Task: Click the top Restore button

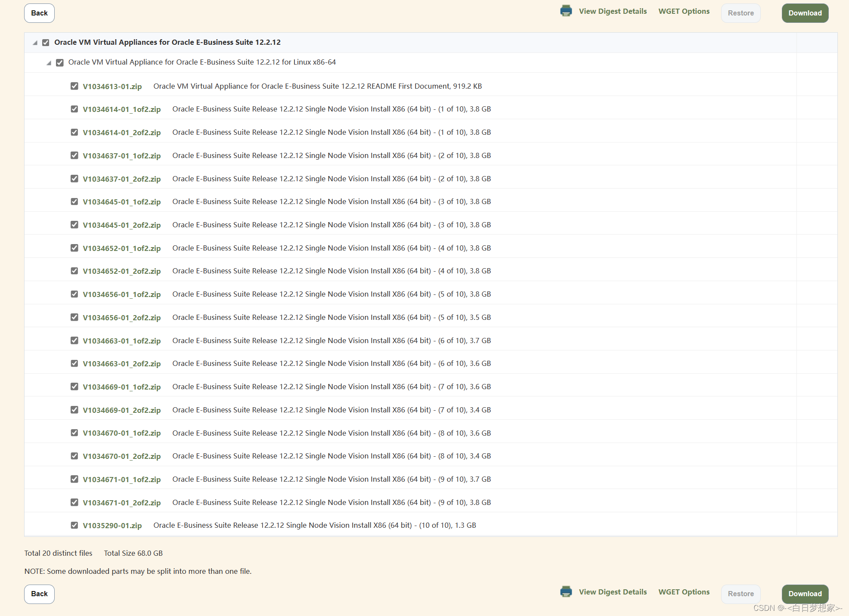Action: pyautogui.click(x=741, y=13)
